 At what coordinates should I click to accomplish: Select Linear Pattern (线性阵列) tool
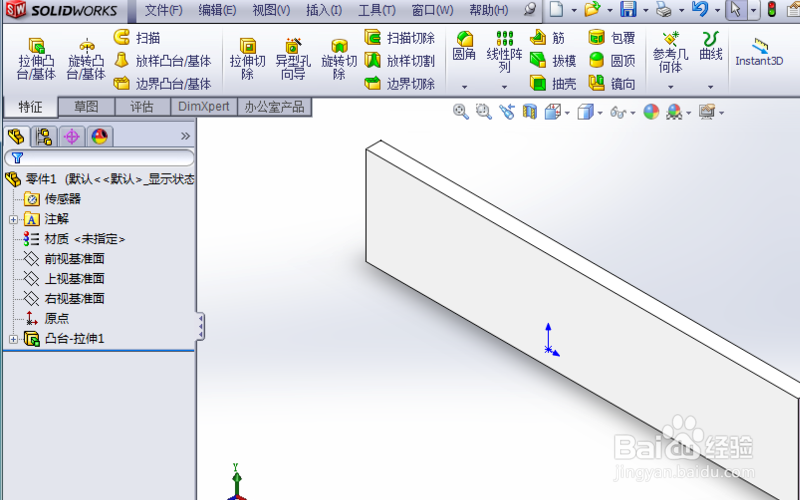[504, 51]
